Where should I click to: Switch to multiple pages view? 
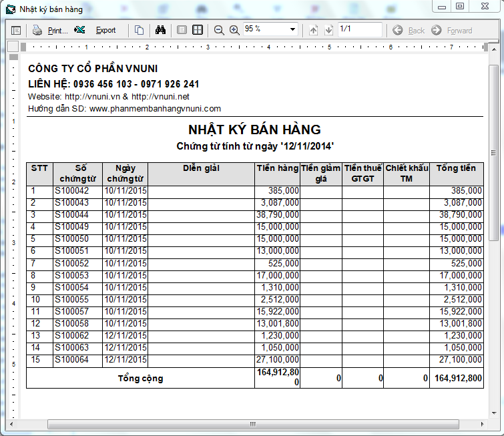[198, 30]
